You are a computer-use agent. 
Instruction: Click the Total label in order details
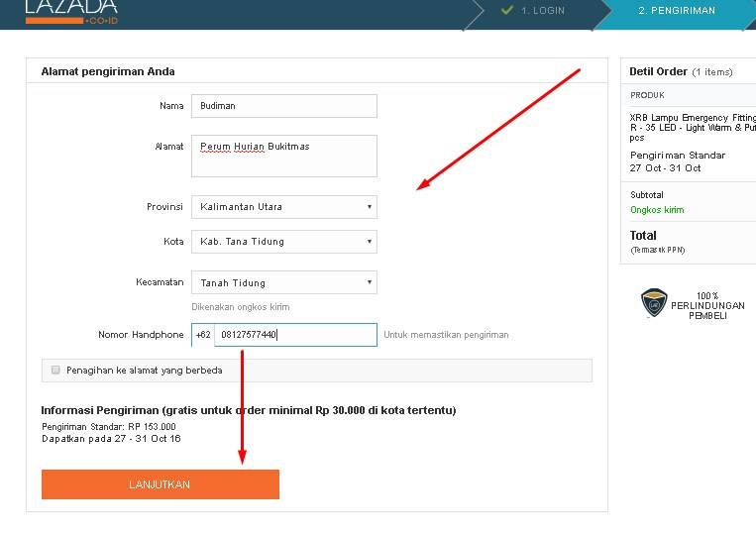pos(643,235)
